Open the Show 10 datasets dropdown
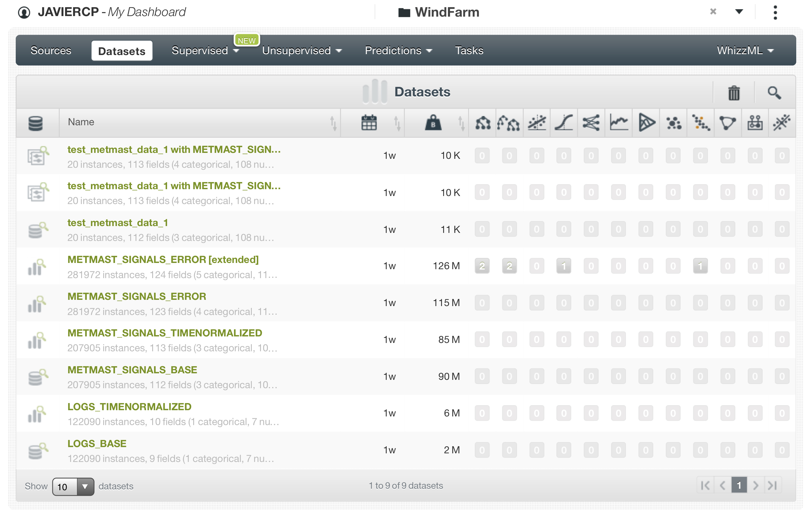This screenshot has width=812, height=514. pos(73,486)
